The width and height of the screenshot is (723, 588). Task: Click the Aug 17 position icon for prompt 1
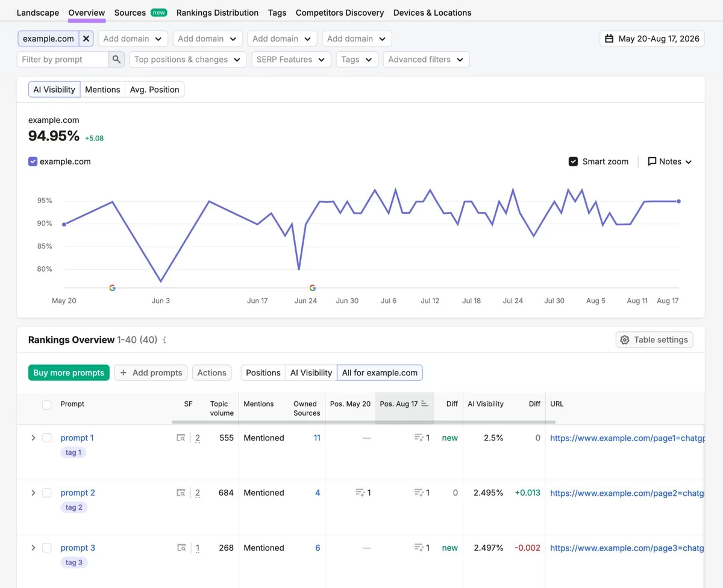point(419,438)
